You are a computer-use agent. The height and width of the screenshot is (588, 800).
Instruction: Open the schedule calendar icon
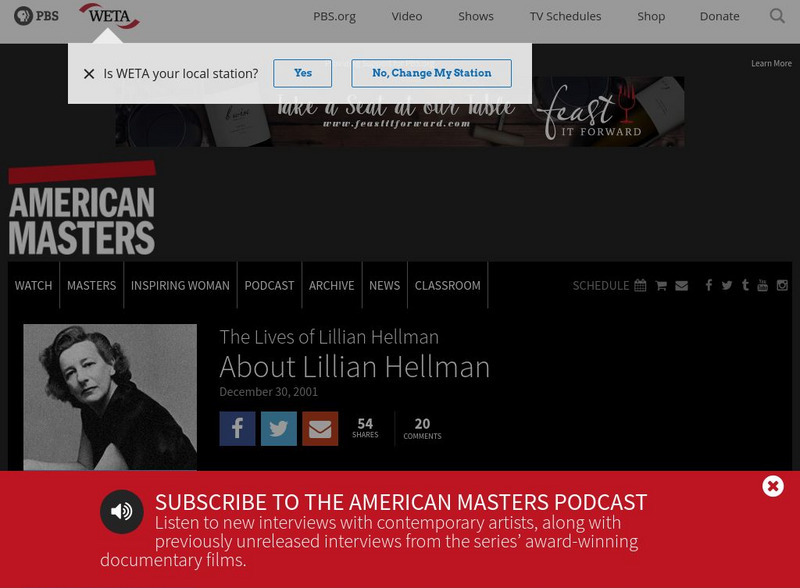point(640,285)
